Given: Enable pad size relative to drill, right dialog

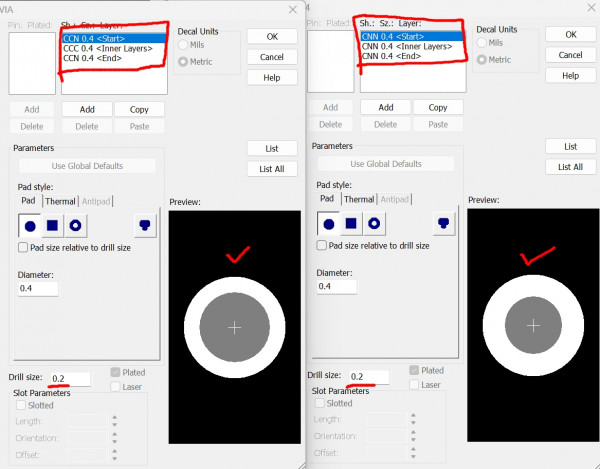Looking at the screenshot, I should pyautogui.click(x=323, y=246).
